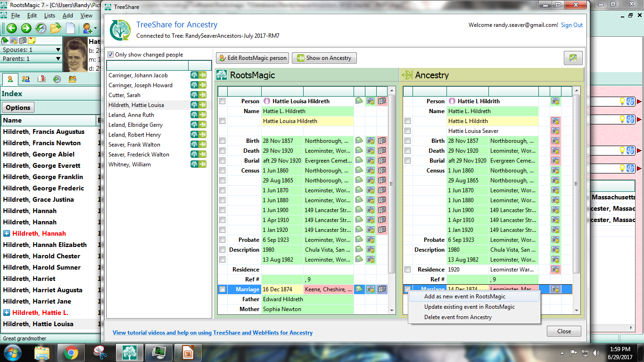644x362 pixels.
Task: Check the Ancestry Death row checkbox
Action: 407,151
